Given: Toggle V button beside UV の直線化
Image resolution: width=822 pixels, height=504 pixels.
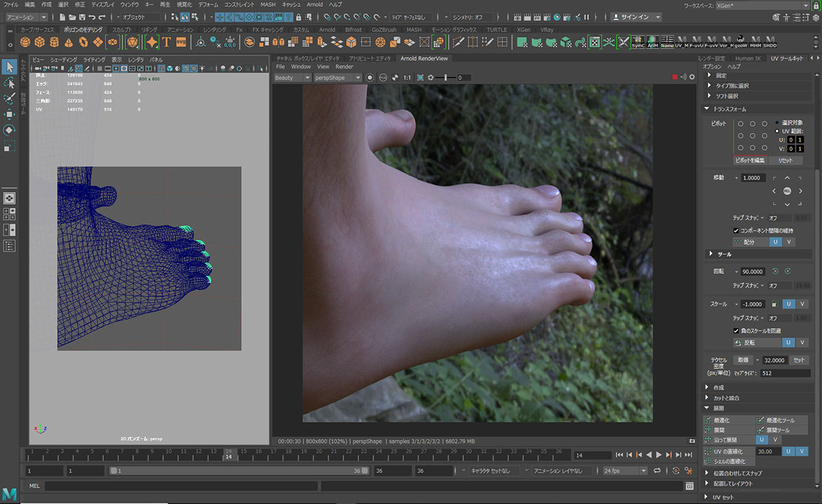Looking at the screenshot, I should pyautogui.click(x=802, y=451).
